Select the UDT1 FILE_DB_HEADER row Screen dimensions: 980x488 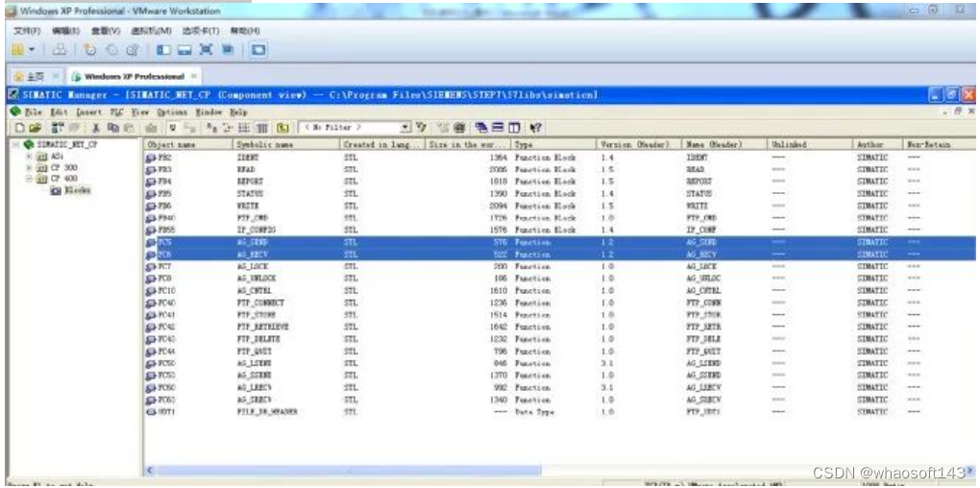tap(559, 412)
